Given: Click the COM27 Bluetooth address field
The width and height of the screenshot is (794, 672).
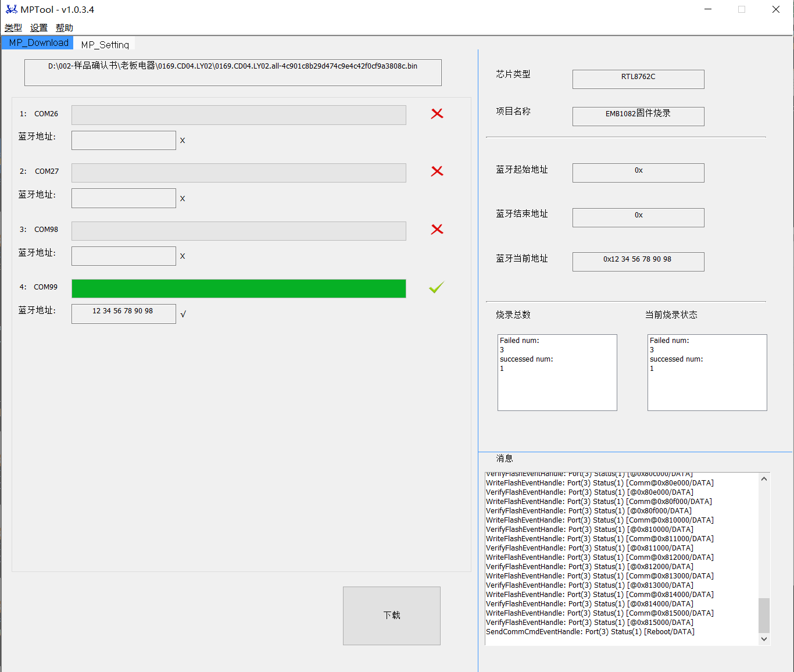Looking at the screenshot, I should [124, 198].
